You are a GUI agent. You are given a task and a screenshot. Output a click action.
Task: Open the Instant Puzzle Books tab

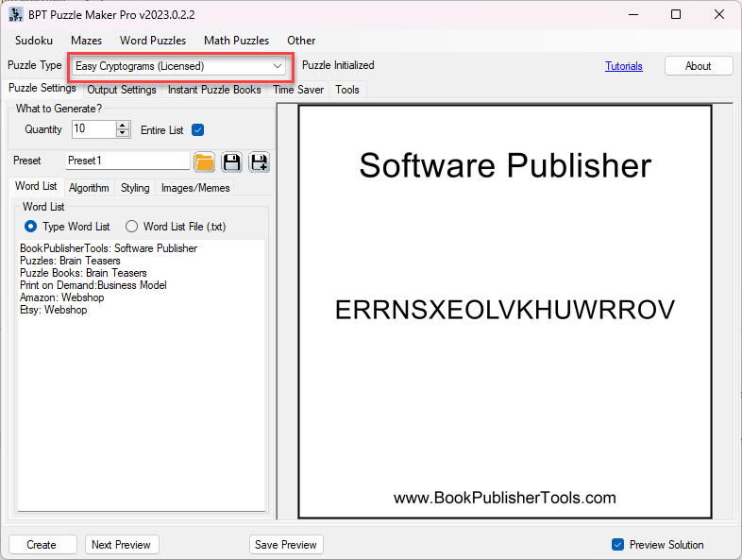(x=214, y=90)
